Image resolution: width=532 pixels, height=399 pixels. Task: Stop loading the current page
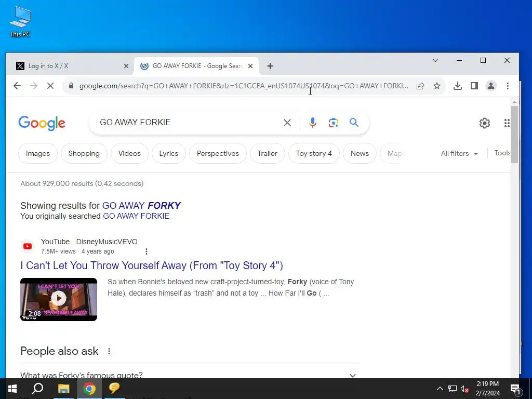[x=50, y=86]
